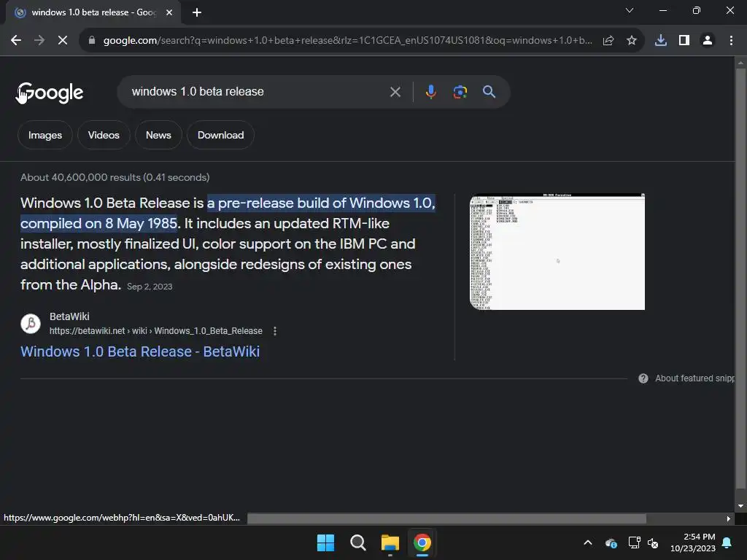747x560 pixels.
Task: Open a new browser tab
Action: 197,12
